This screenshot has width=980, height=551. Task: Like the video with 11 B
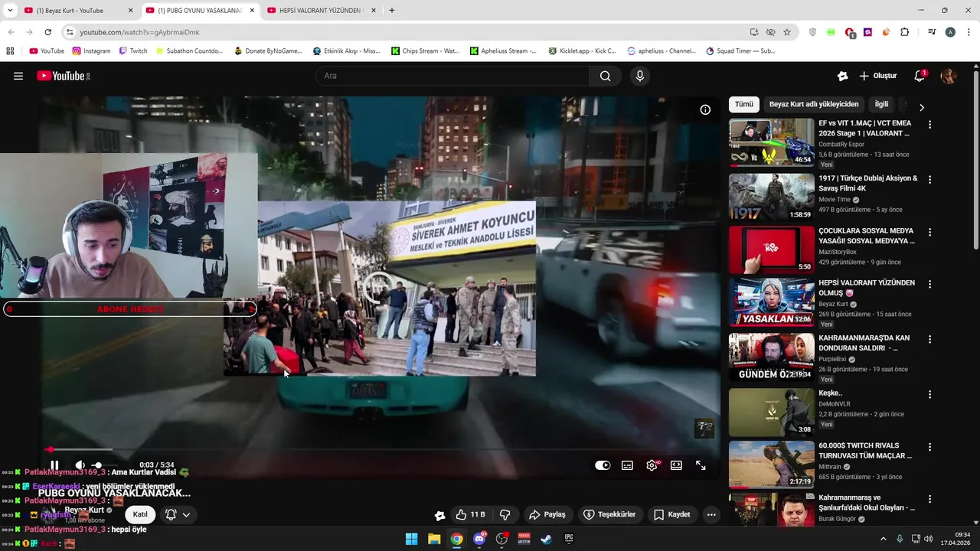(x=471, y=515)
